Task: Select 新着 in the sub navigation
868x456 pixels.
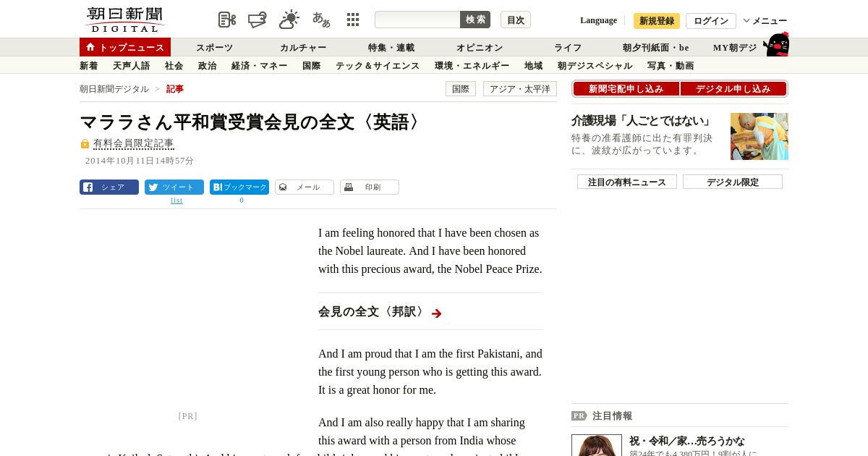Action: pyautogui.click(x=89, y=66)
